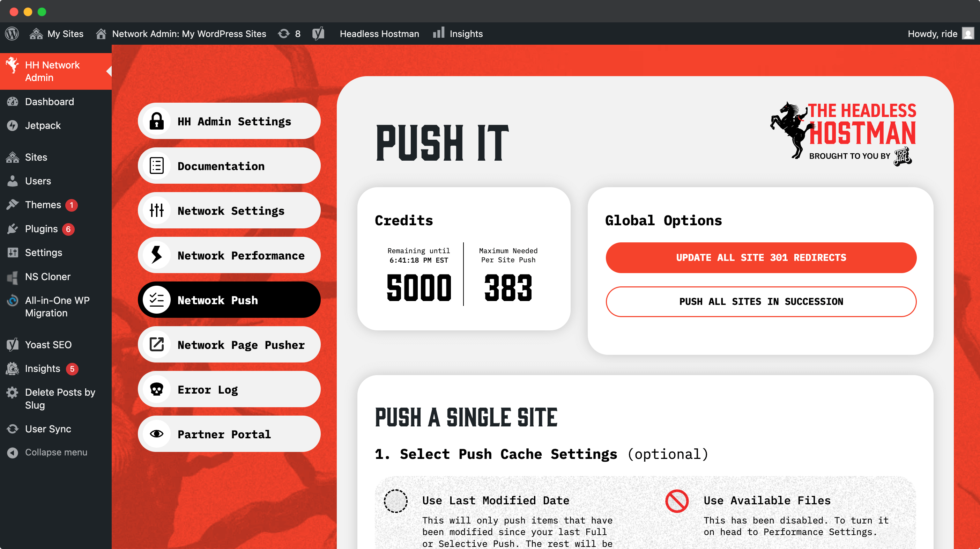Click the Yoast icon in admin bar

[x=318, y=34]
